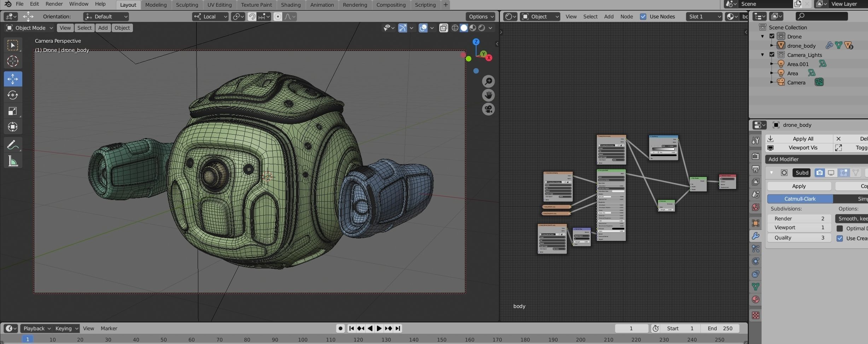Open the World properties tab
The width and height of the screenshot is (868, 344).
756,207
